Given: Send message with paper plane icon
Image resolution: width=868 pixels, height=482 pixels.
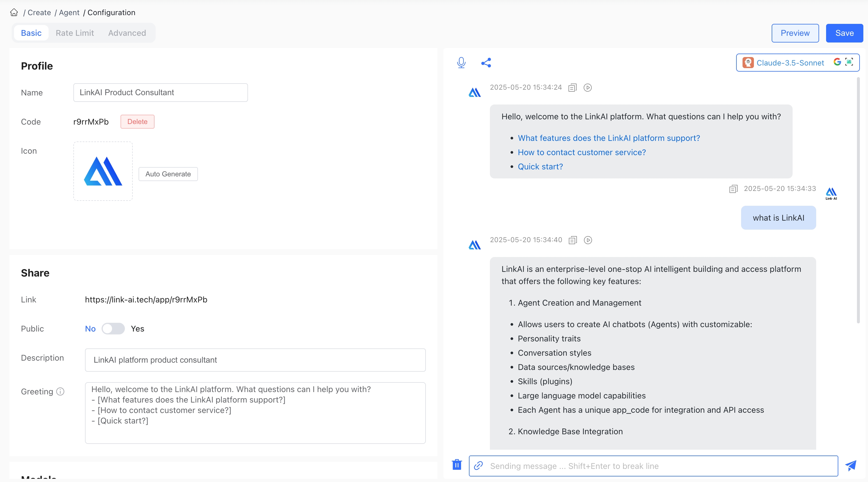Looking at the screenshot, I should click(x=851, y=465).
